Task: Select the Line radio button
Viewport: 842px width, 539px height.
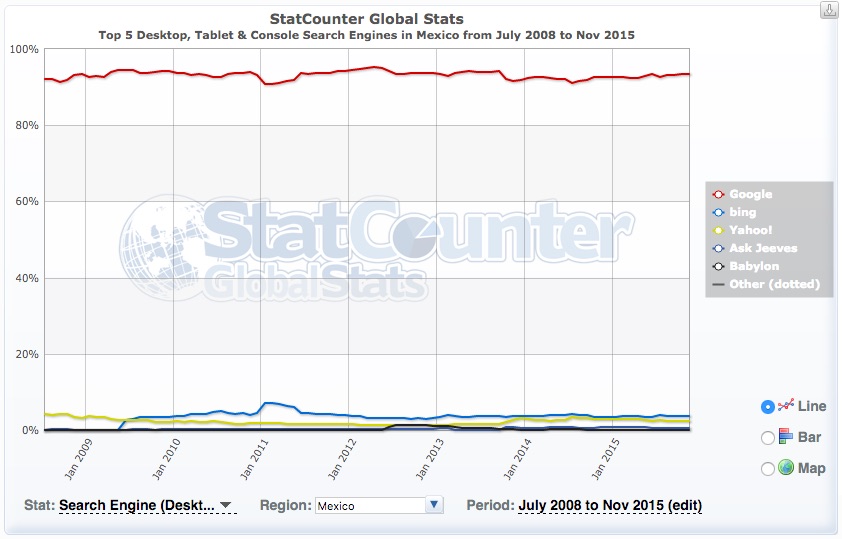Action: (768, 407)
